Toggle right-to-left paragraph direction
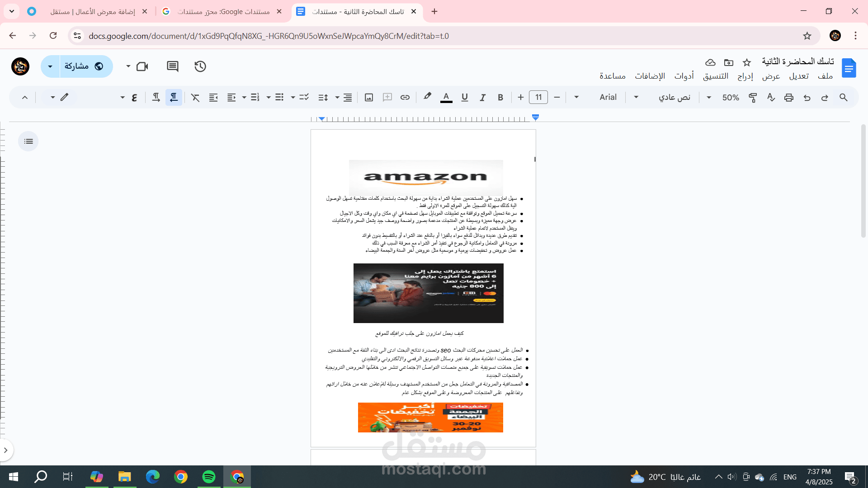The height and width of the screenshot is (488, 868). (174, 97)
